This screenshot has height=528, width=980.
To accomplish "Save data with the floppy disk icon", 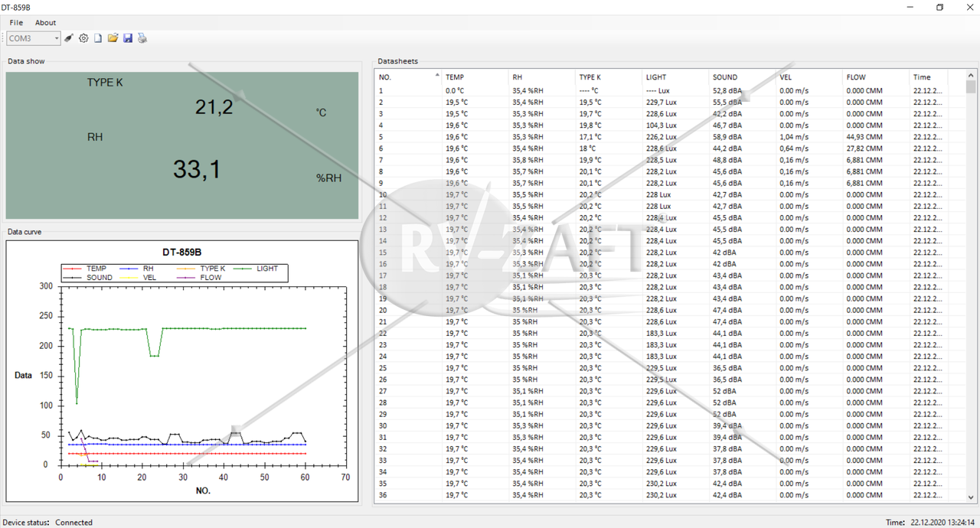I will coord(128,38).
